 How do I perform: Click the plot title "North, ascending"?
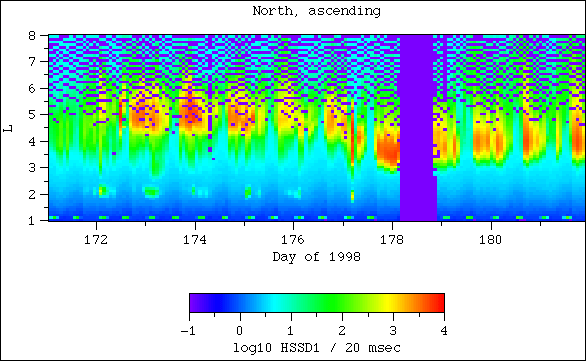coord(317,11)
